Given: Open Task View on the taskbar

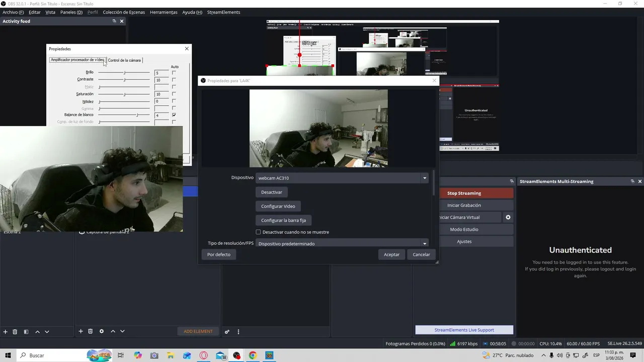Looking at the screenshot, I should tap(121, 355).
